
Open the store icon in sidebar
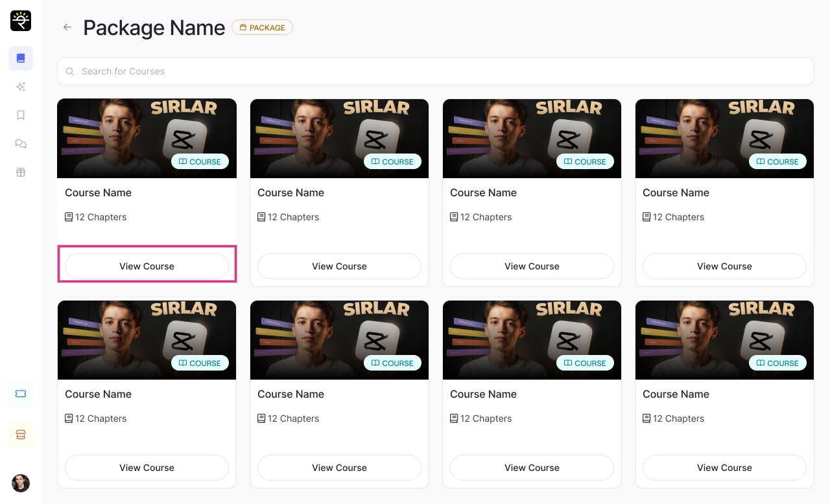(21, 435)
